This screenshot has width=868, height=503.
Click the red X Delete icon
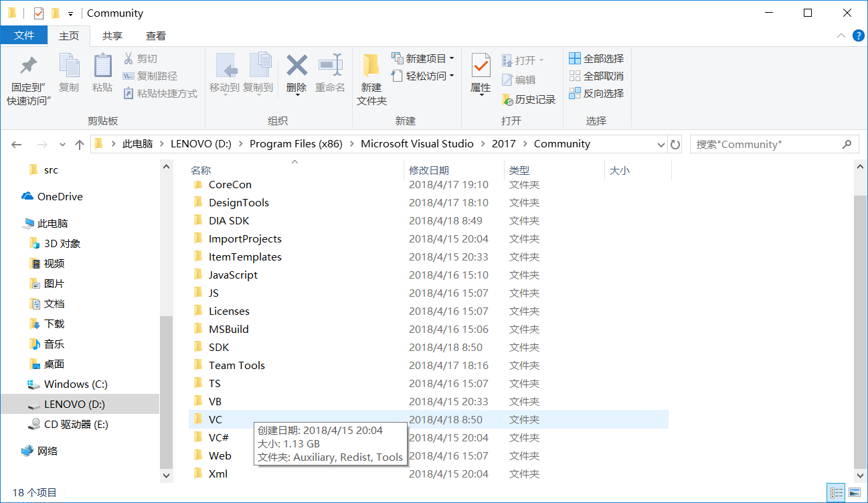pyautogui.click(x=296, y=66)
